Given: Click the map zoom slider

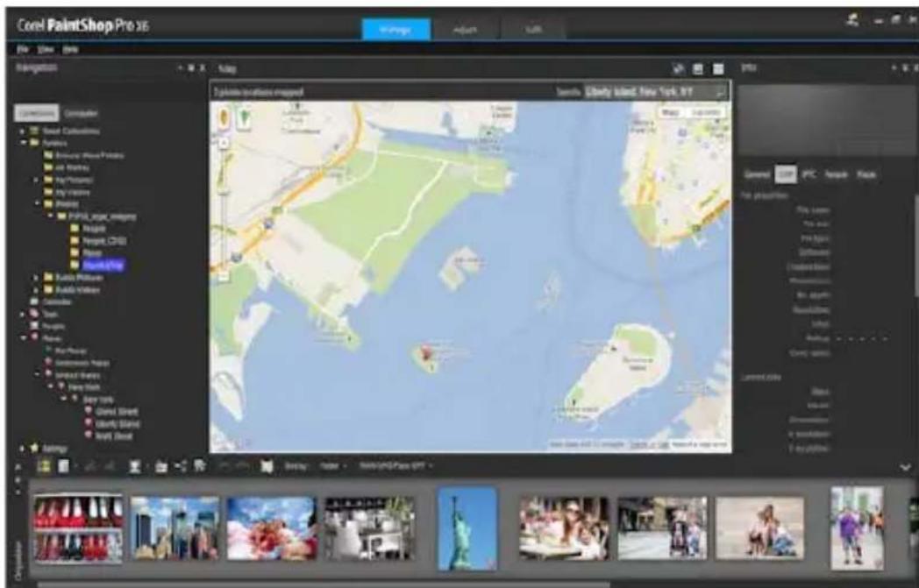Looking at the screenshot, I should coord(224,208).
